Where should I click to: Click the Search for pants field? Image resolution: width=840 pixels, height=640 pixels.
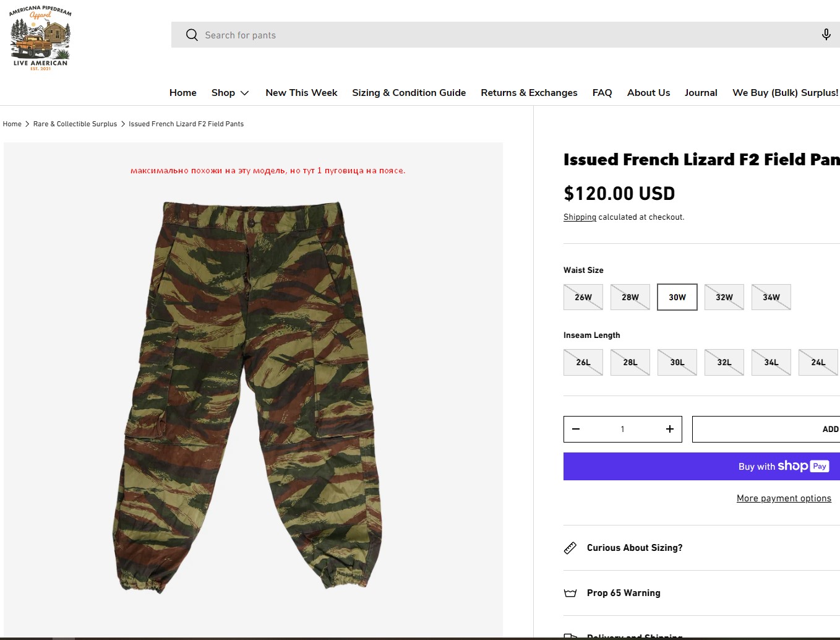495,35
